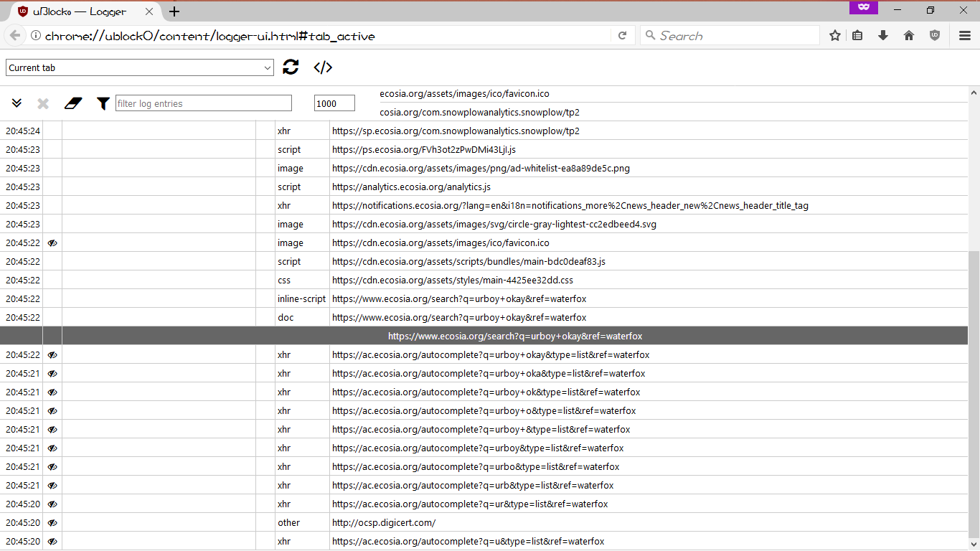Screen dimensions: 980x551
Task: Toggle the eye icon on the favicon.ico entry
Action: pyautogui.click(x=52, y=242)
